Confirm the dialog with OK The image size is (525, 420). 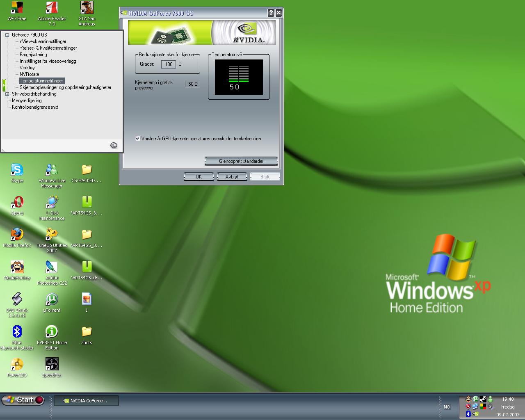[199, 177]
